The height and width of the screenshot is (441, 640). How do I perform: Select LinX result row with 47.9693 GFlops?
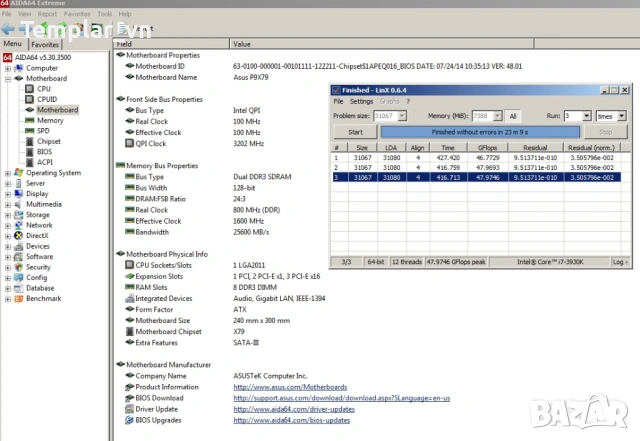tap(477, 167)
